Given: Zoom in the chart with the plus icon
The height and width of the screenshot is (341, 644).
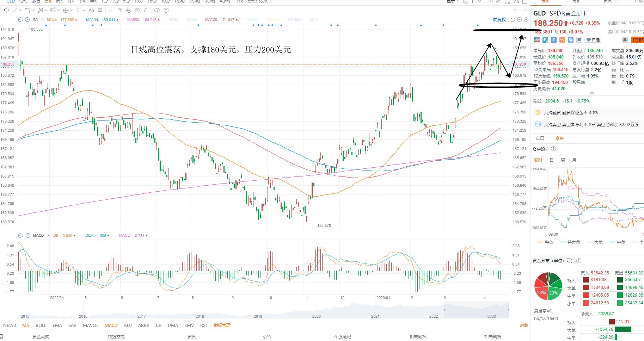Looking at the screenshot, I should tap(526, 19).
